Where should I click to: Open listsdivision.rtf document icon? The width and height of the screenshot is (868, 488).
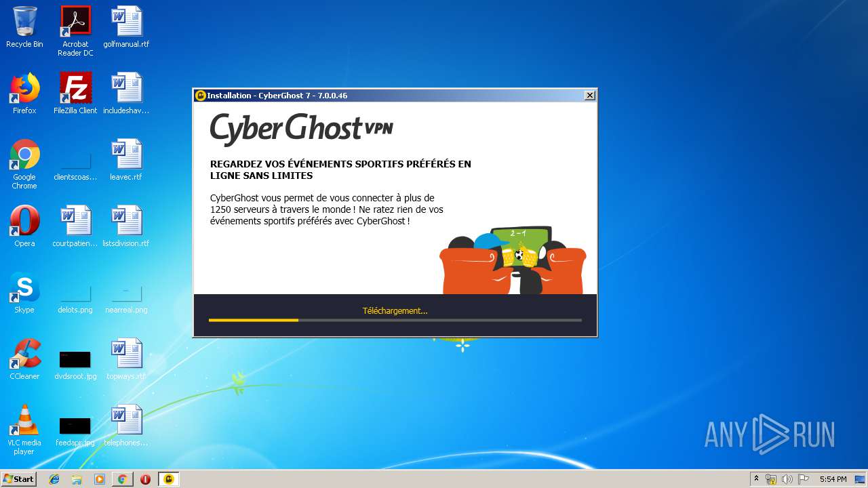click(126, 226)
